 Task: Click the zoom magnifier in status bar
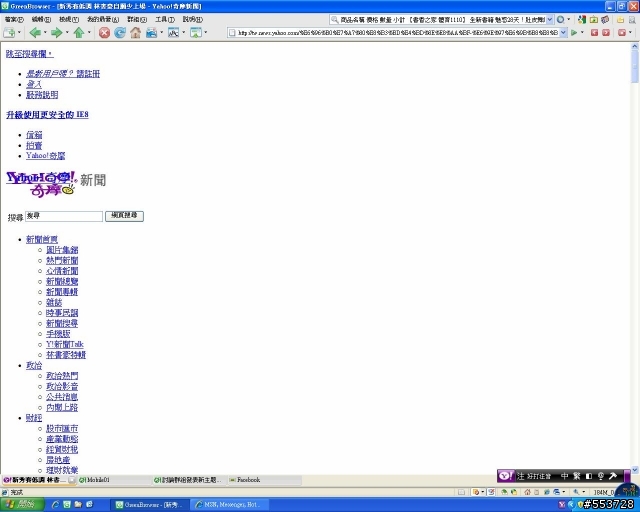[x=576, y=492]
